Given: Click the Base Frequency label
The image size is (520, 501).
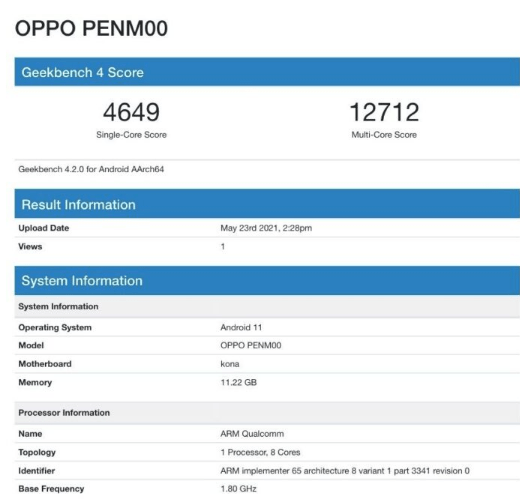Looking at the screenshot, I should point(51,489).
